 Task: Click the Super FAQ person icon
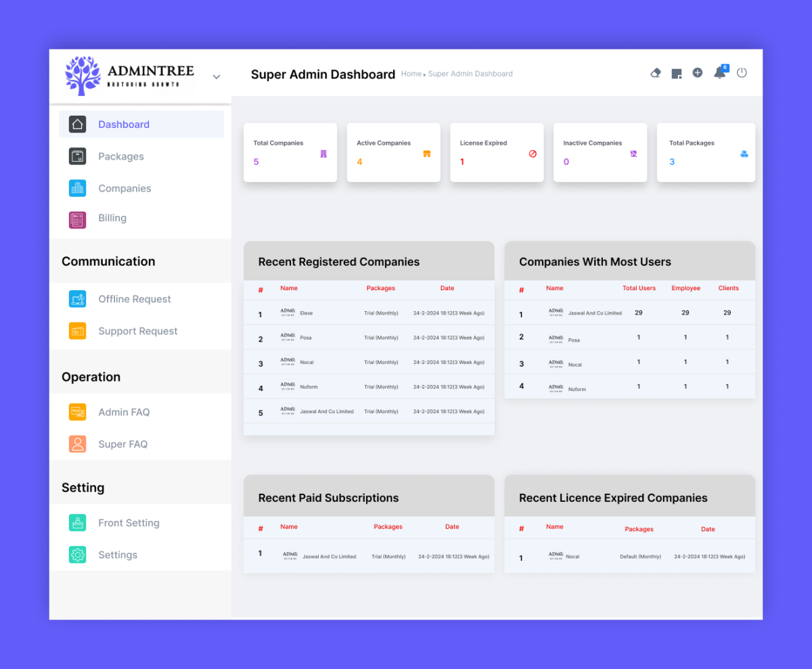coord(78,444)
